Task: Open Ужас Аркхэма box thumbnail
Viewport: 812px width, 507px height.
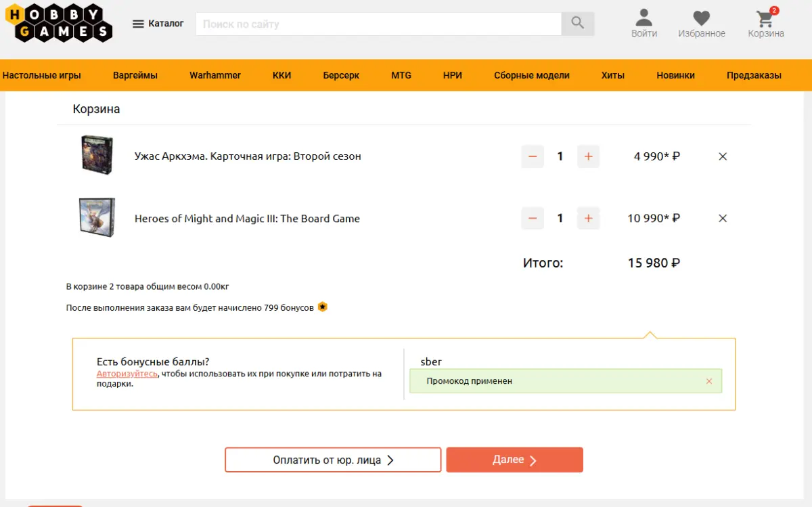Action: pyautogui.click(x=97, y=156)
